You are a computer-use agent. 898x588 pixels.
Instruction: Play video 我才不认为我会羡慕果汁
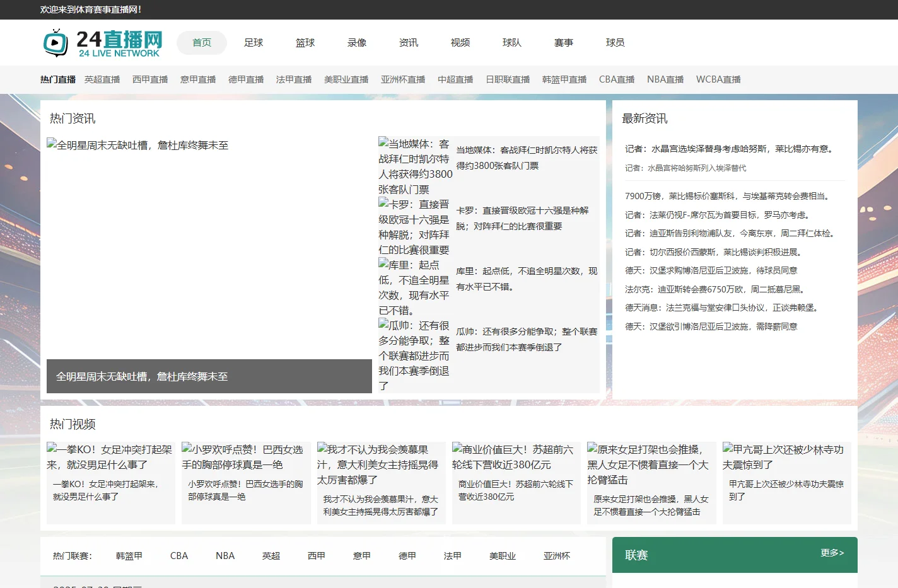[x=382, y=483]
